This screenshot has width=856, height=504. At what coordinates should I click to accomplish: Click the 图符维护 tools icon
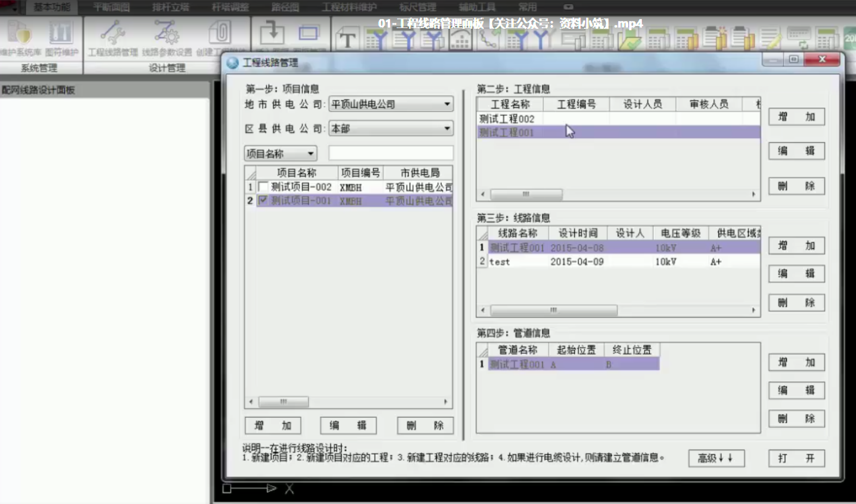(x=61, y=34)
